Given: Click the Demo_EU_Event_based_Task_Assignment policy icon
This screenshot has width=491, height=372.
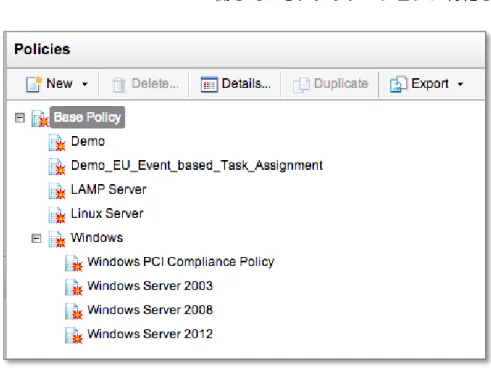Looking at the screenshot, I should 57,166.
